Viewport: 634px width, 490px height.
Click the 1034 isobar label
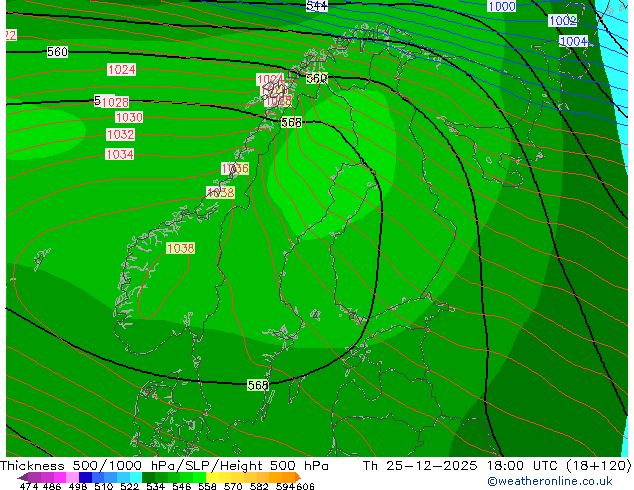[119, 154]
